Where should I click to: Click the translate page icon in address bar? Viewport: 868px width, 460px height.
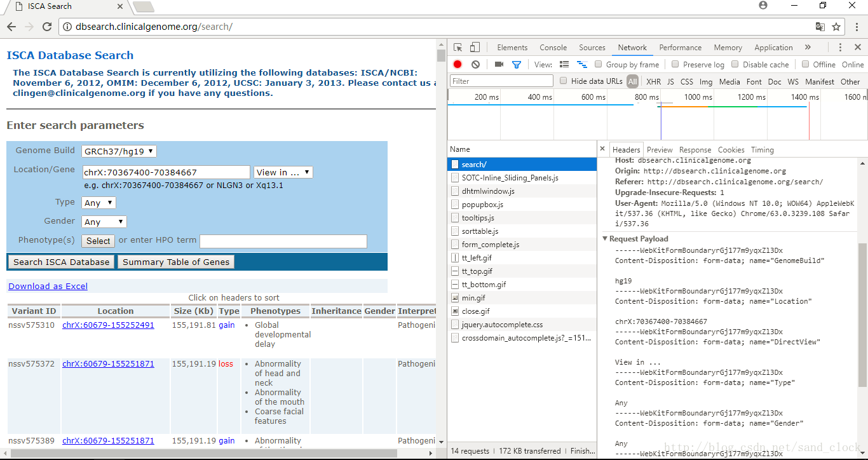pos(820,27)
